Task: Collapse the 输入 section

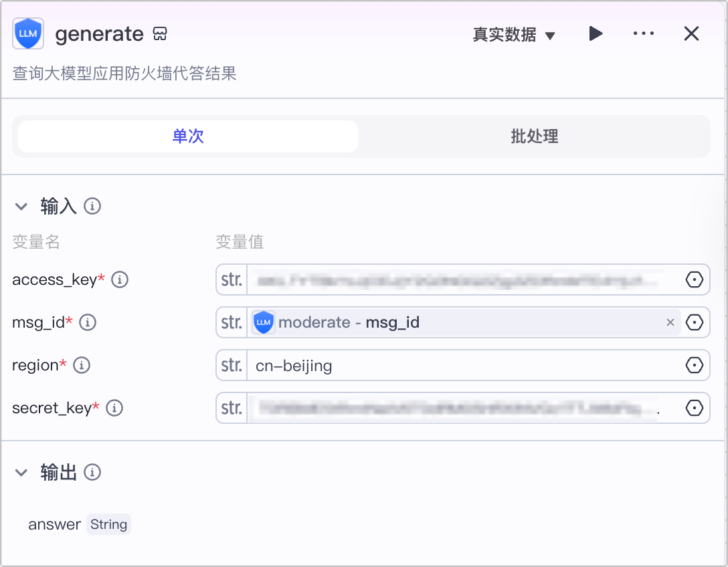Action: [21, 207]
